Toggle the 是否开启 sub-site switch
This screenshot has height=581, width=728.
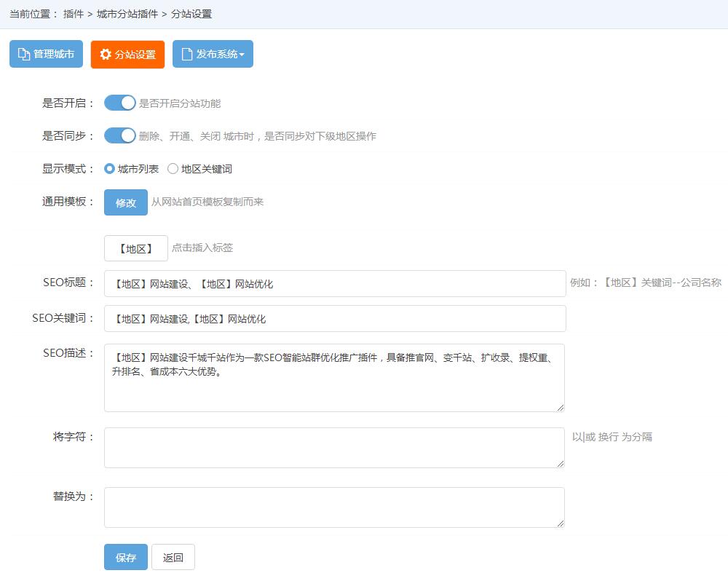tap(120, 103)
